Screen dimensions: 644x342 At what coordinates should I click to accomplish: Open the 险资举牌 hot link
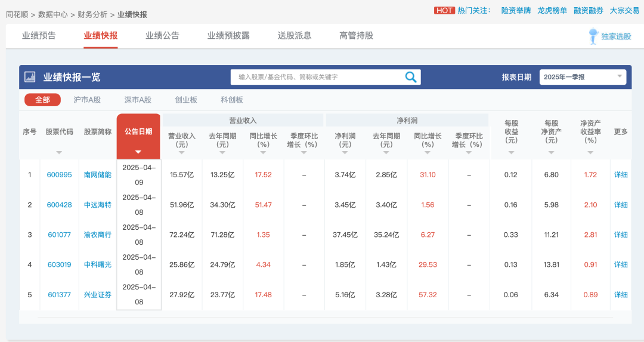[x=516, y=10]
